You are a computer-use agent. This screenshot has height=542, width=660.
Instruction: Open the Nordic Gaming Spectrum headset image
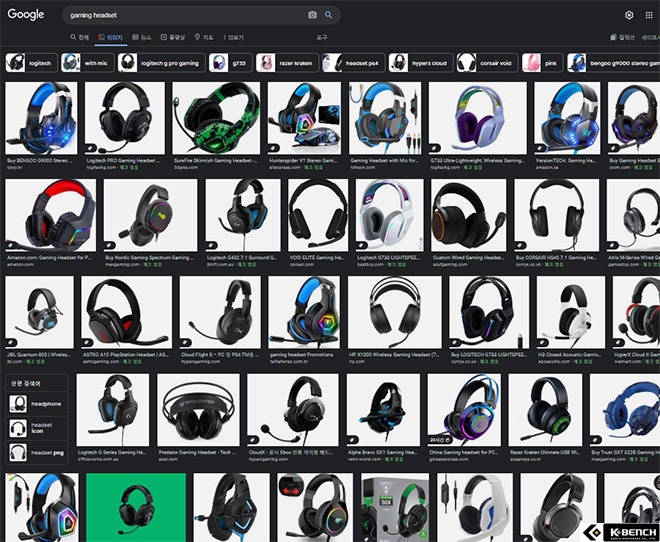click(150, 215)
